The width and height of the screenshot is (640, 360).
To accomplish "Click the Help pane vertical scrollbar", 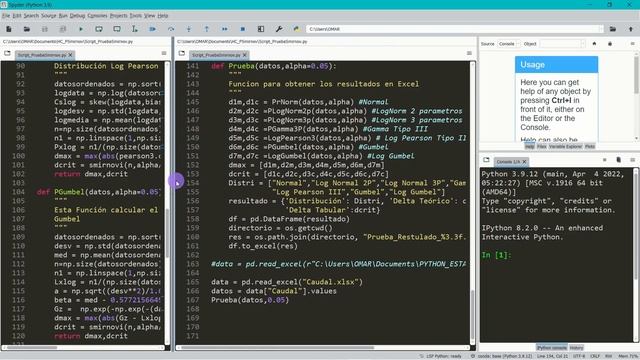I will 636,96.
